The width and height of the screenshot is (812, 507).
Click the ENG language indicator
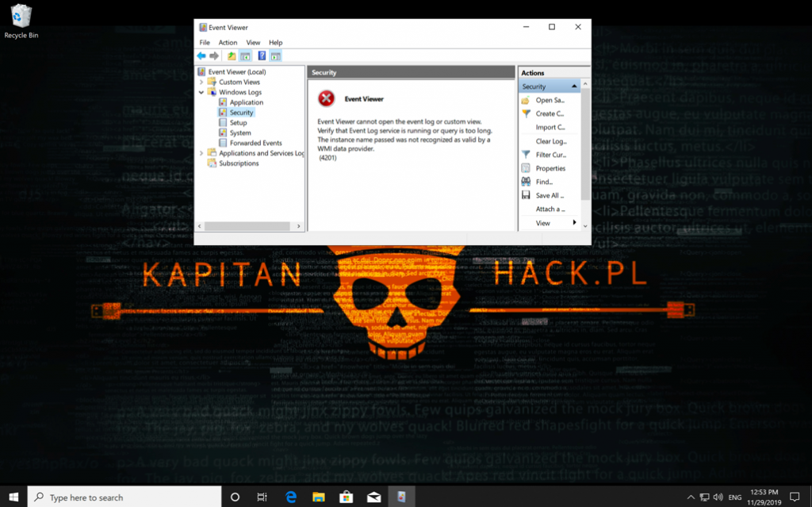(735, 497)
